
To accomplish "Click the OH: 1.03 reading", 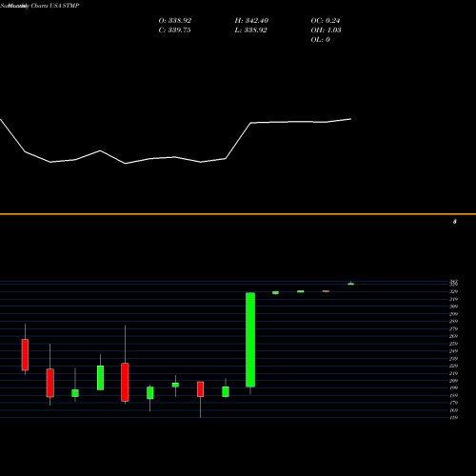I will 326,30.
